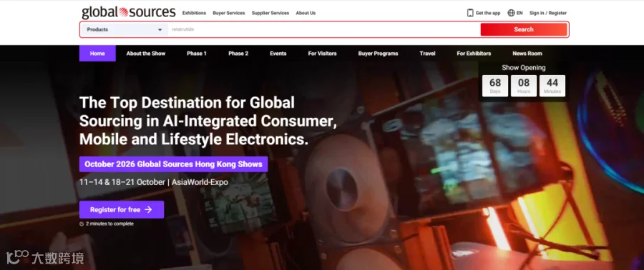Click the Days countdown box
The width and height of the screenshot is (644, 270).
point(495,86)
